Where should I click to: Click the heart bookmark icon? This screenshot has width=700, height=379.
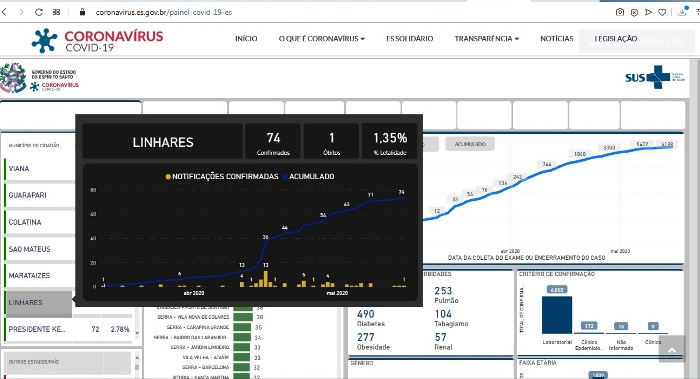pos(662,12)
